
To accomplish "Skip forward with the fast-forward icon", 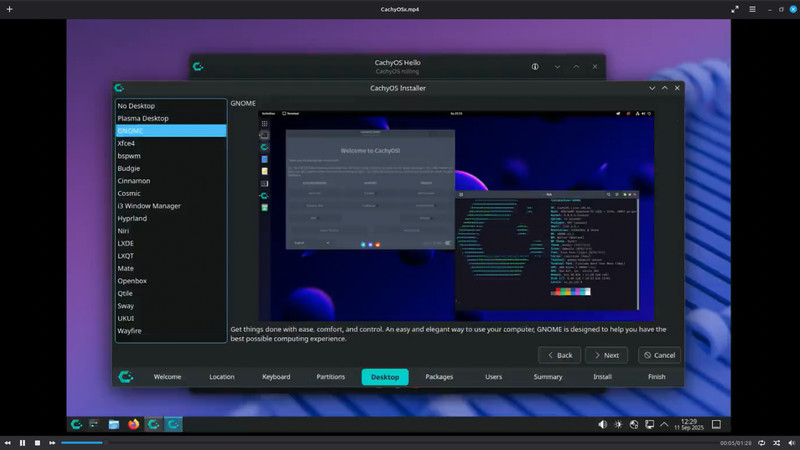I will pos(52,443).
